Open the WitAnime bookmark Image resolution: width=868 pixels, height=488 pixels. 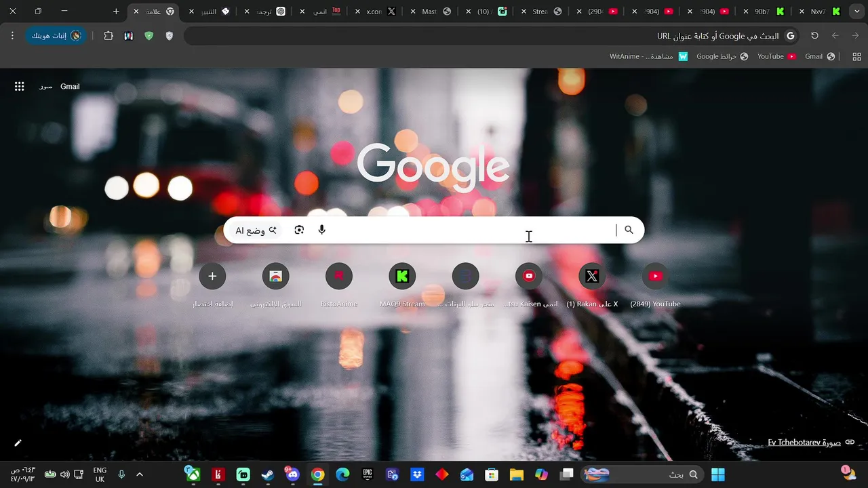coord(648,56)
